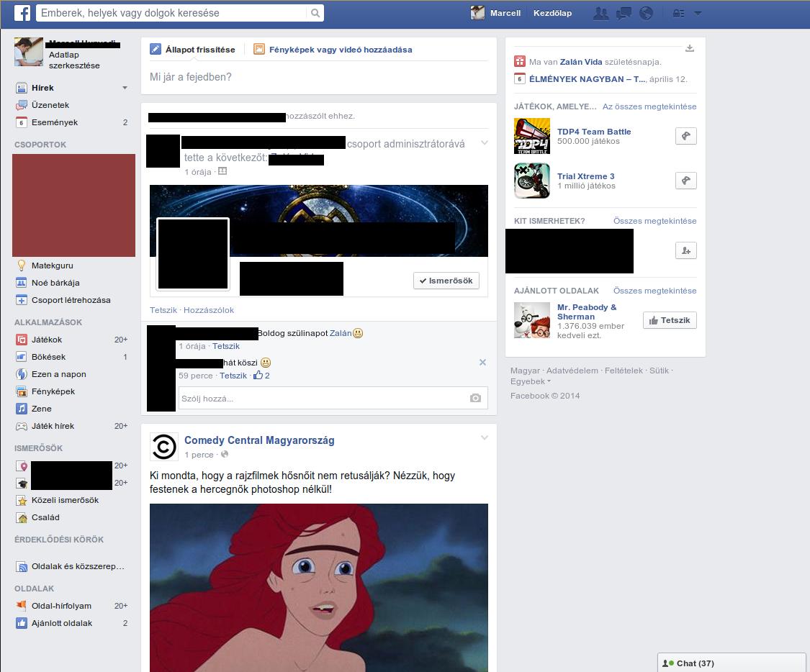
Task: Open Fényképek photos icon
Action: pos(21,391)
